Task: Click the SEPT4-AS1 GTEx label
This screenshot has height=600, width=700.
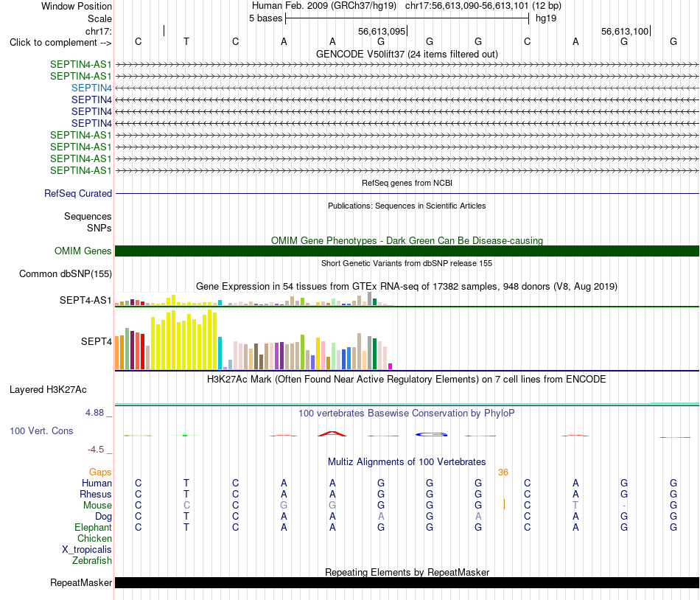Action: (85, 300)
